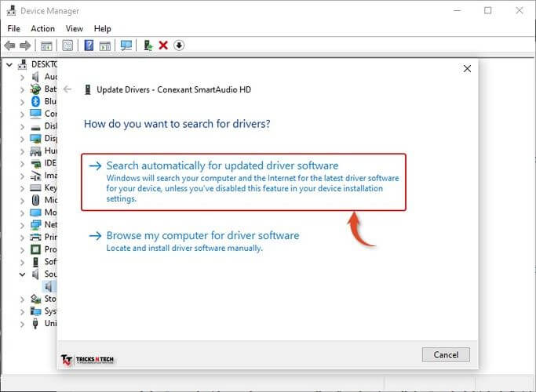Select the Display adapters tree icon
The height and width of the screenshot is (392, 536).
[35, 138]
